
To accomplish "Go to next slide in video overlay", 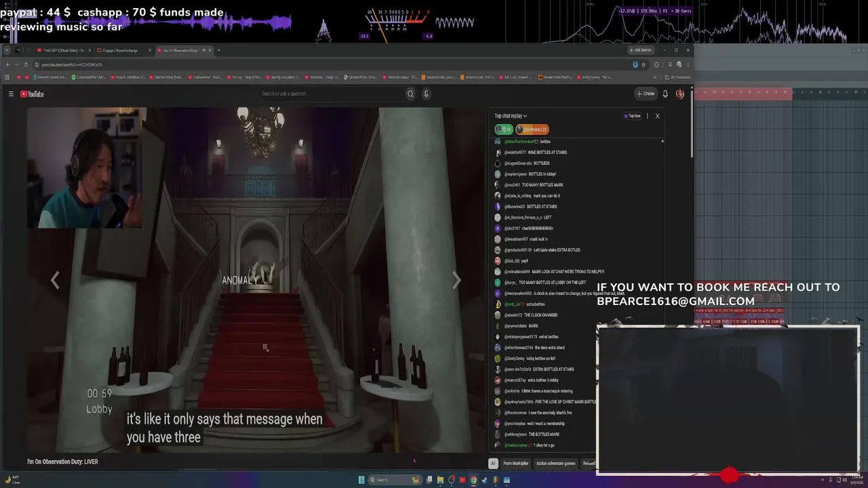I will coord(456,280).
